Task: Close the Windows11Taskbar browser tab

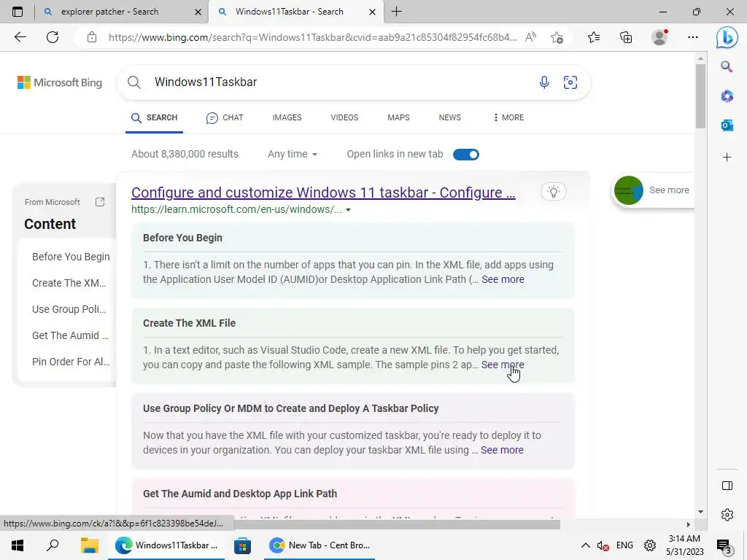Action: click(x=373, y=12)
